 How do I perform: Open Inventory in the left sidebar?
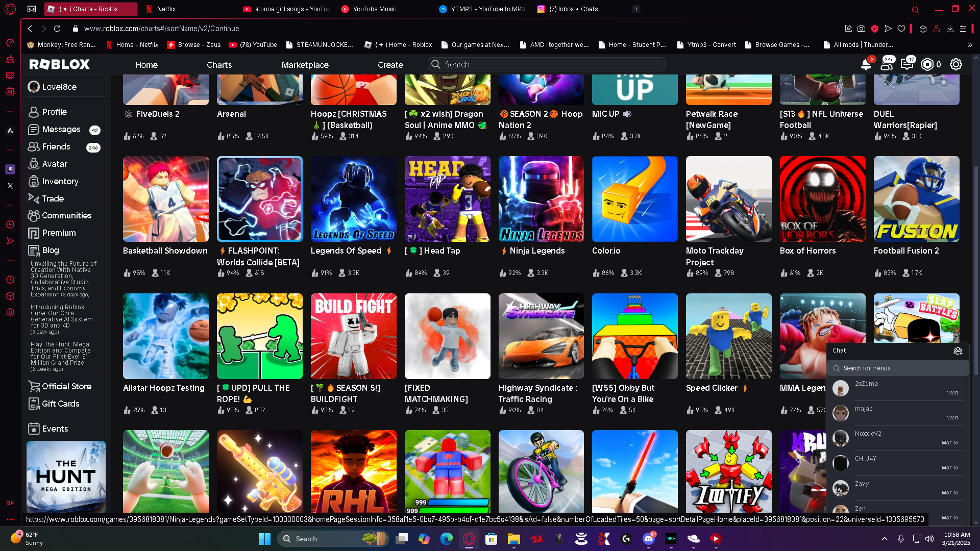coord(60,181)
